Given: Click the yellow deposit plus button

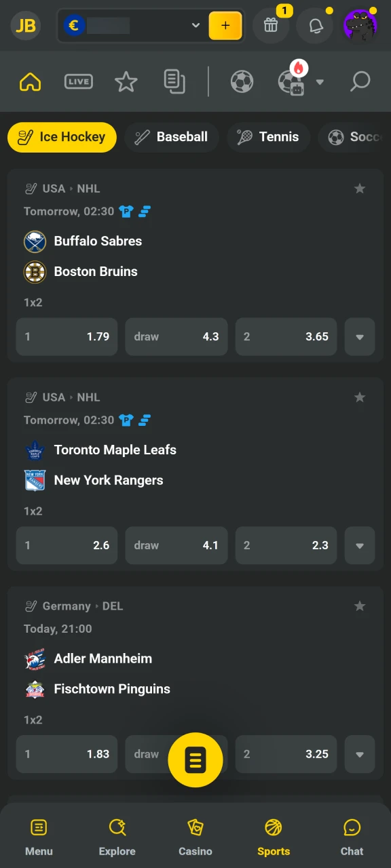Looking at the screenshot, I should point(225,25).
